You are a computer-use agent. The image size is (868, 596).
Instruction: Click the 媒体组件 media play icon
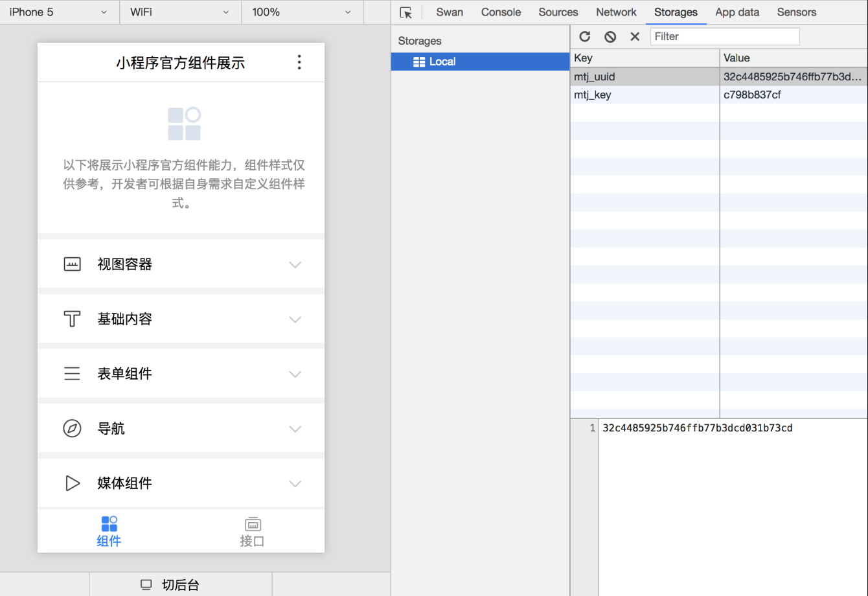coord(72,483)
